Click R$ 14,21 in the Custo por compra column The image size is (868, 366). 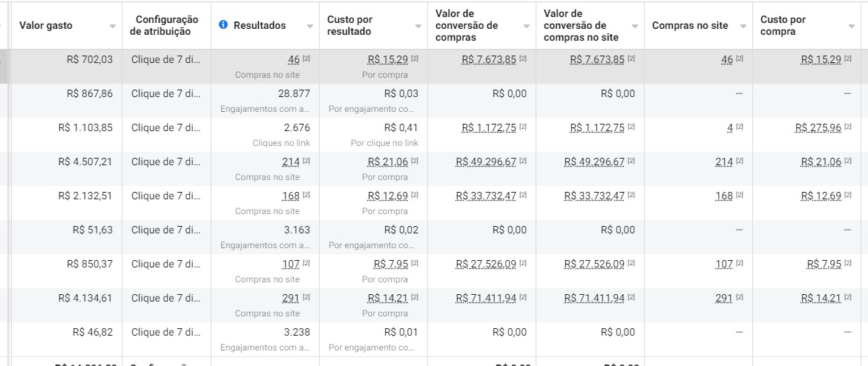821,298
